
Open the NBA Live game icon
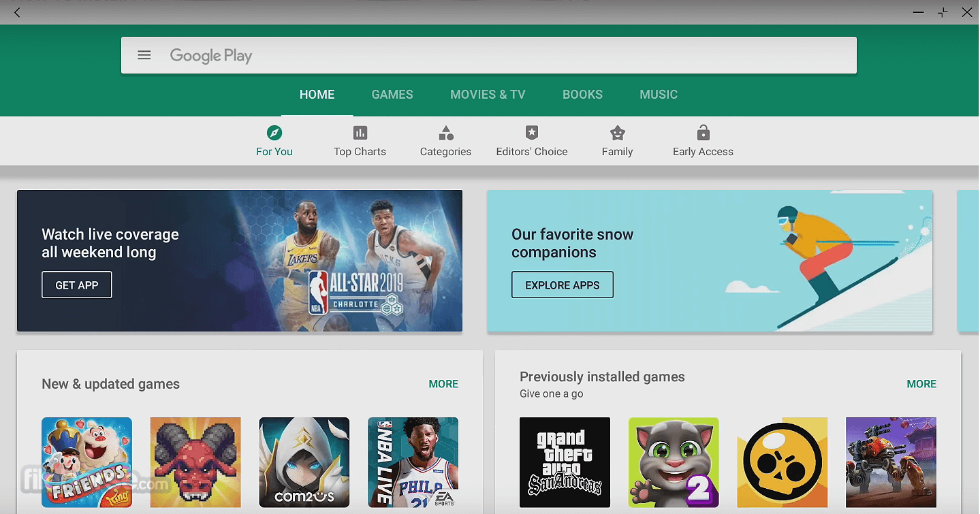[x=413, y=462]
